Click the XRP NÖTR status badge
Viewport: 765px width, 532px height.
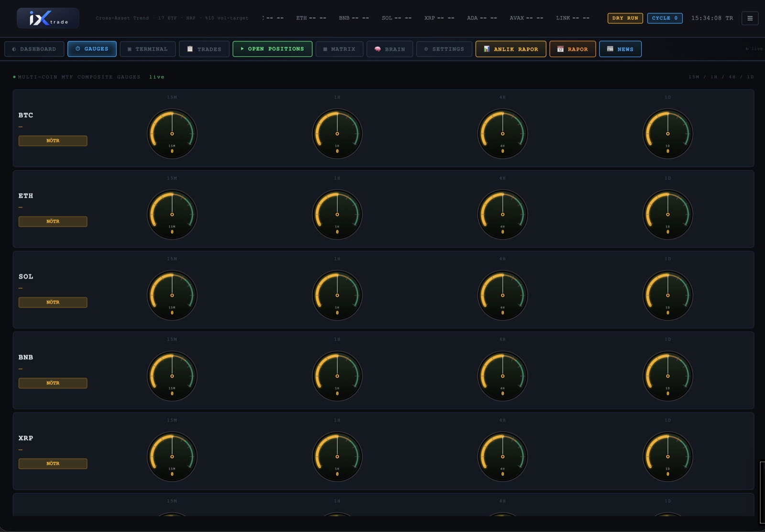coord(53,464)
